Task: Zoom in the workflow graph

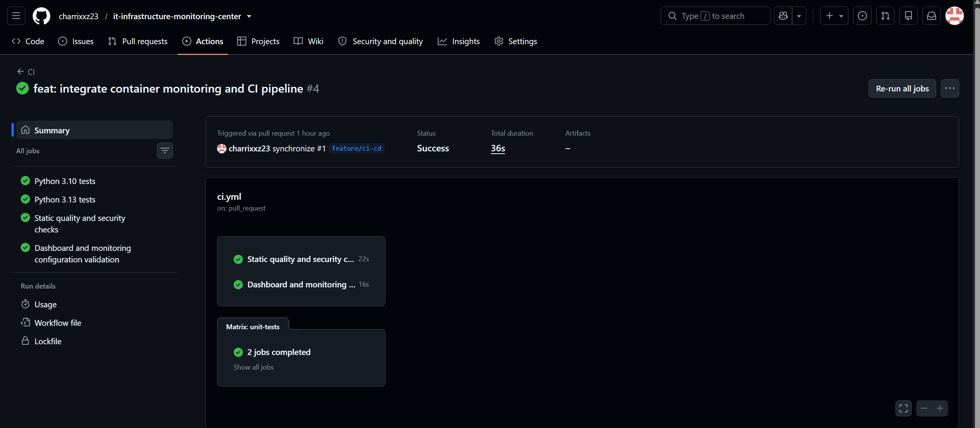Action: [940, 408]
